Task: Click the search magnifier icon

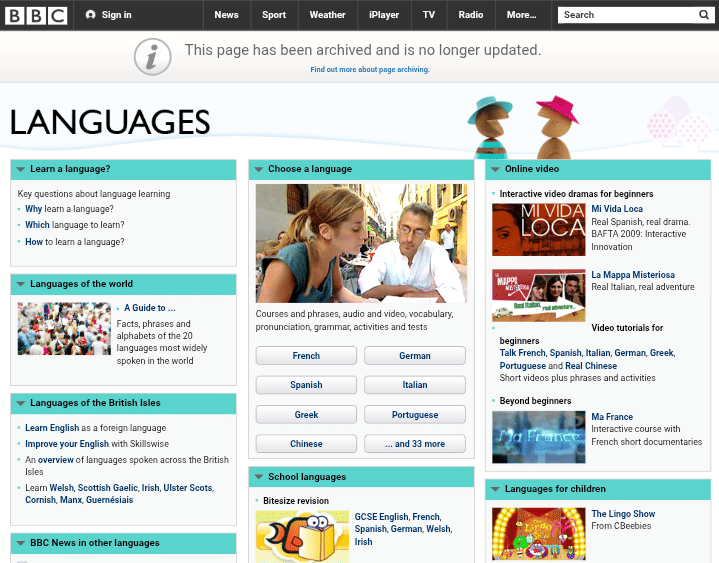Action: pyautogui.click(x=703, y=15)
